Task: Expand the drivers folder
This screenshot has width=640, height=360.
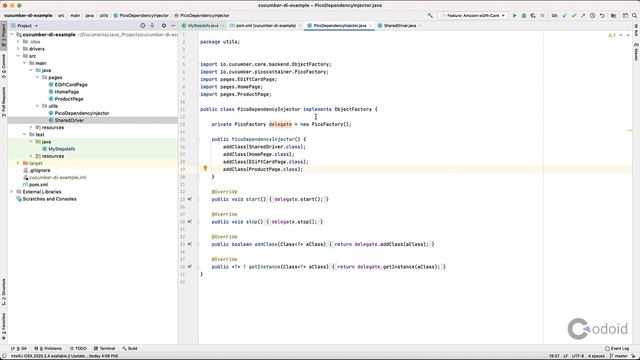Action: pos(18,49)
